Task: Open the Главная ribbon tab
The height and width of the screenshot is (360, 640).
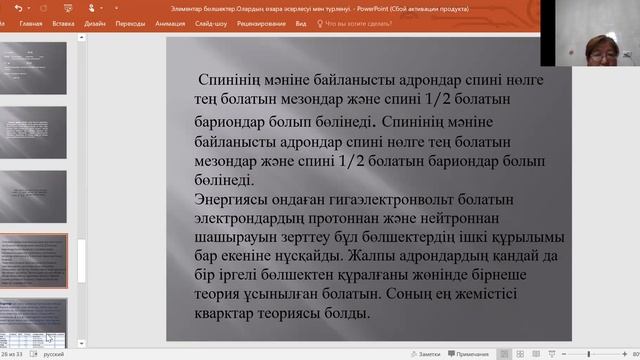Action: pyautogui.click(x=31, y=24)
